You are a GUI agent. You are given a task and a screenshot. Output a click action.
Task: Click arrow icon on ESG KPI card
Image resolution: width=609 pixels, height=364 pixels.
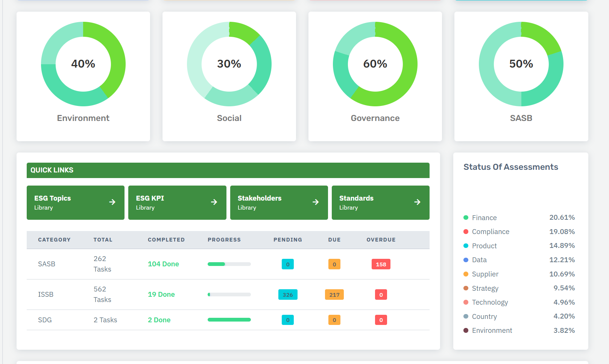[214, 202]
